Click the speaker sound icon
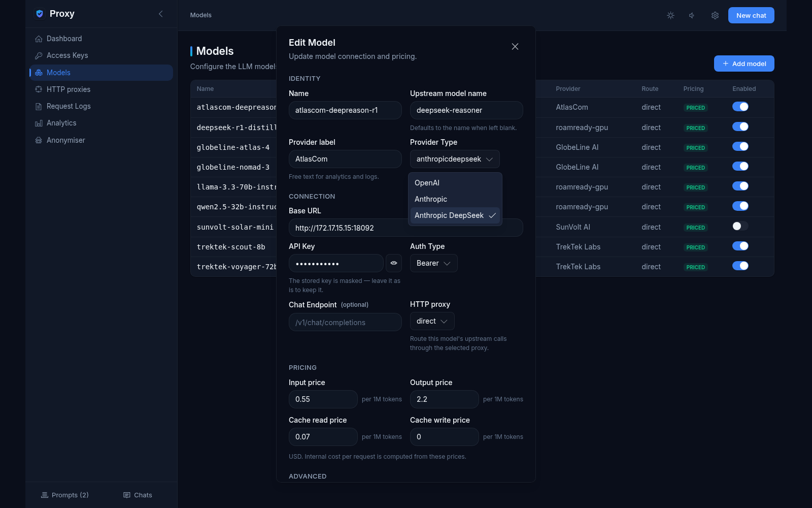The width and height of the screenshot is (812, 508). (x=692, y=15)
